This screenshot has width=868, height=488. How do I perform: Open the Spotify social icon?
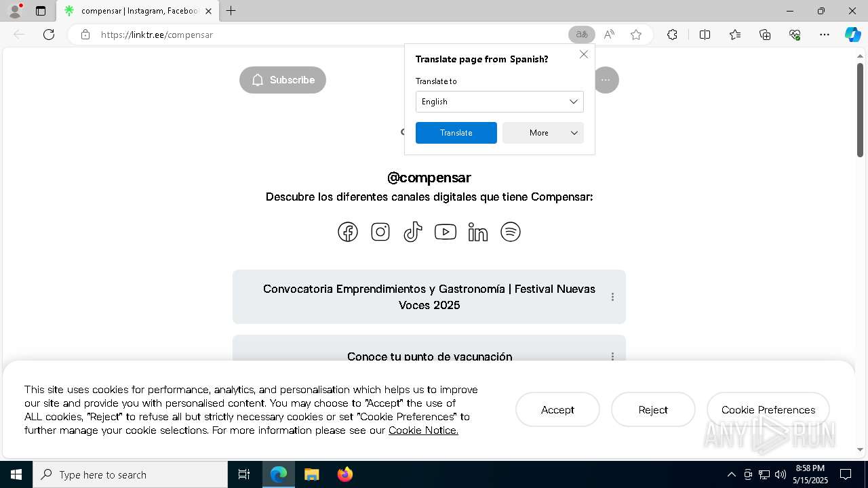(x=511, y=232)
